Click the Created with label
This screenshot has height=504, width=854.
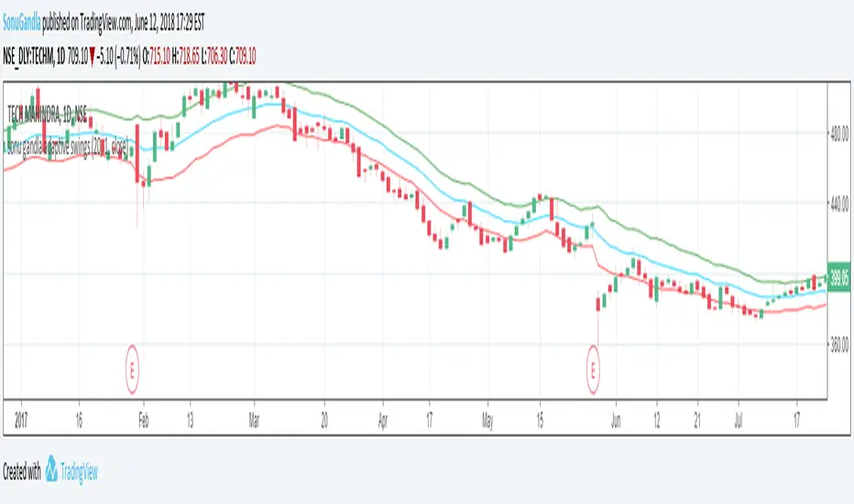pyautogui.click(x=22, y=471)
